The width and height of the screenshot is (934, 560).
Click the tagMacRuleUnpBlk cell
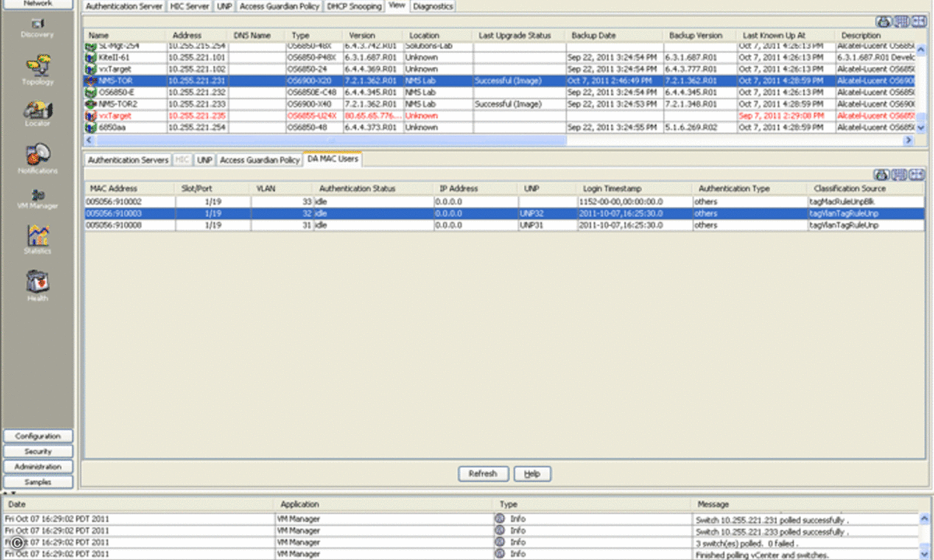[x=866, y=201]
